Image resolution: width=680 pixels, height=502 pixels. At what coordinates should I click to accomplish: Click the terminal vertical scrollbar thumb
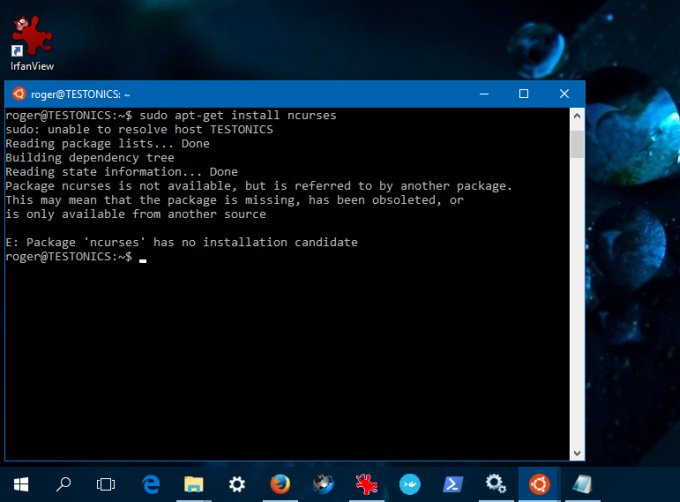[577, 144]
